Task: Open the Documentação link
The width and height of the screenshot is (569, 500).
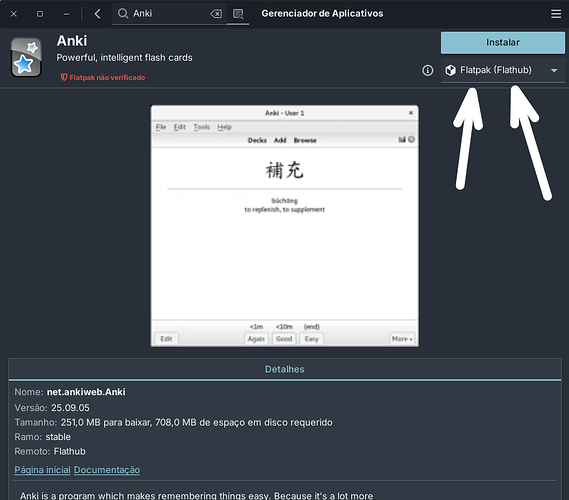Action: 107,470
